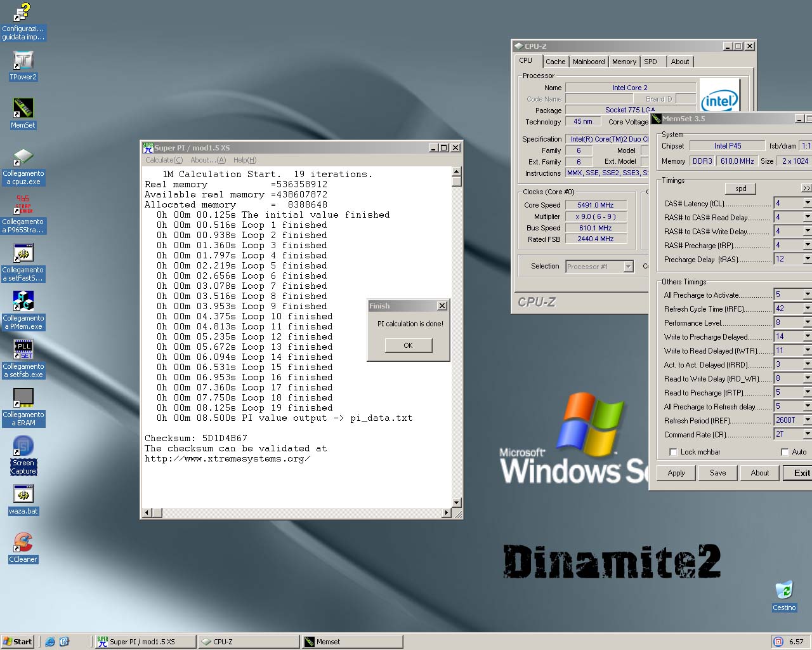The height and width of the screenshot is (650, 812).
Task: Open the Cestino recycle bin
Action: (784, 597)
